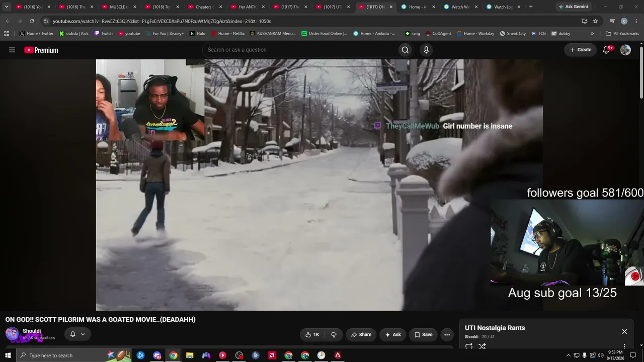The width and height of the screenshot is (644, 362).
Task: Show hidden system tray icons
Action: tap(569, 355)
